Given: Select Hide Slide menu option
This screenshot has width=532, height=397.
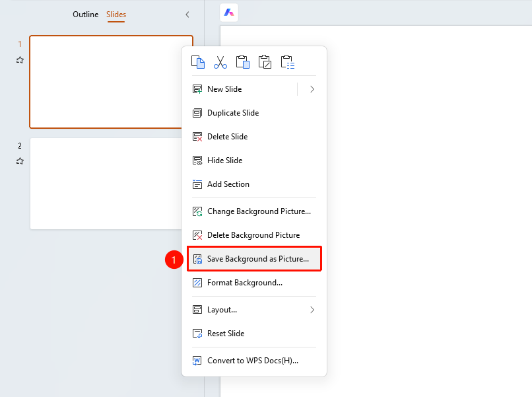Looking at the screenshot, I should click(x=254, y=161).
